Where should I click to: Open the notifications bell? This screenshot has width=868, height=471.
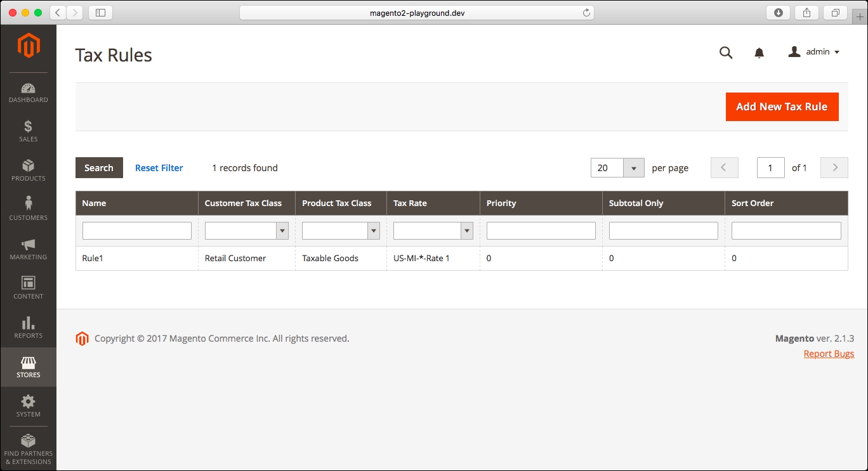[x=759, y=53]
